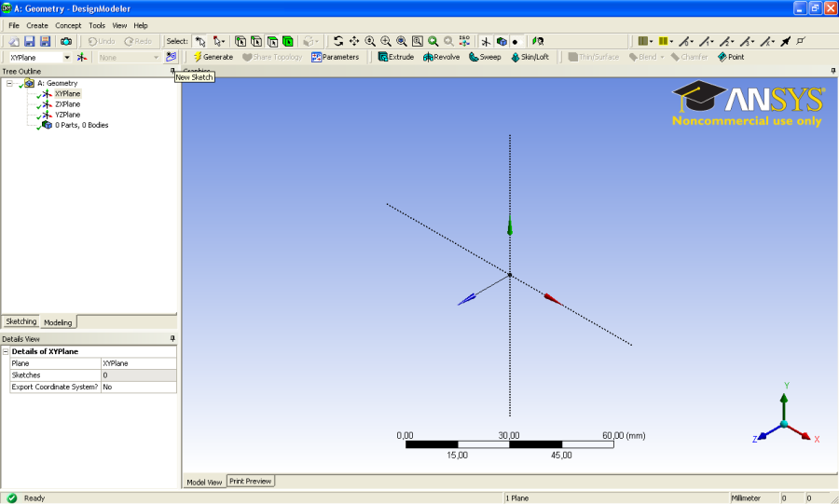839x504 pixels.
Task: Select YZPlane in the tree outline
Action: click(67, 115)
